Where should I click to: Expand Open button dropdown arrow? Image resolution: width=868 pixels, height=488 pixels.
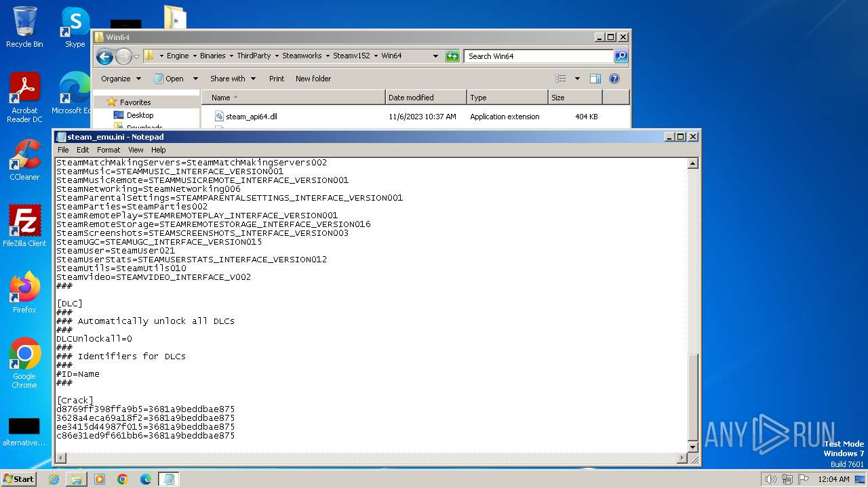[x=195, y=79]
